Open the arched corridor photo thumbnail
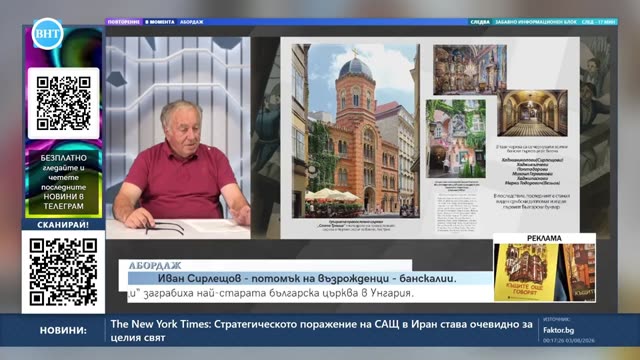The height and width of the screenshot is (360, 640). pyautogui.click(x=532, y=113)
